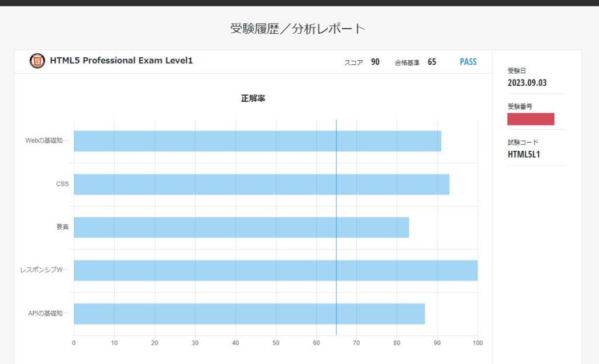Select the HTML5 Professional Exam Level1 title

point(122,61)
